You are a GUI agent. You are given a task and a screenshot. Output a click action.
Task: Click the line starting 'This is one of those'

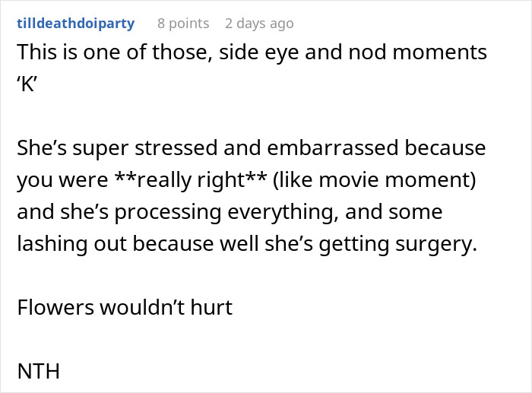coord(251,52)
